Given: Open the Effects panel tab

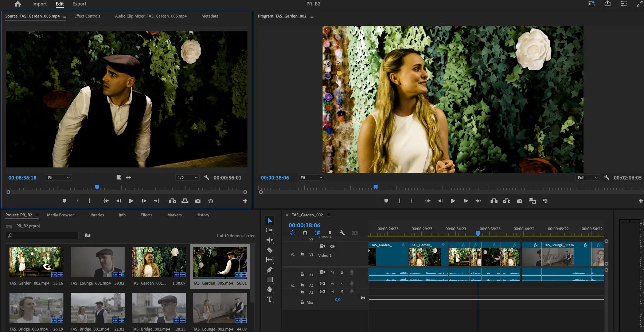Looking at the screenshot, I should click(147, 215).
